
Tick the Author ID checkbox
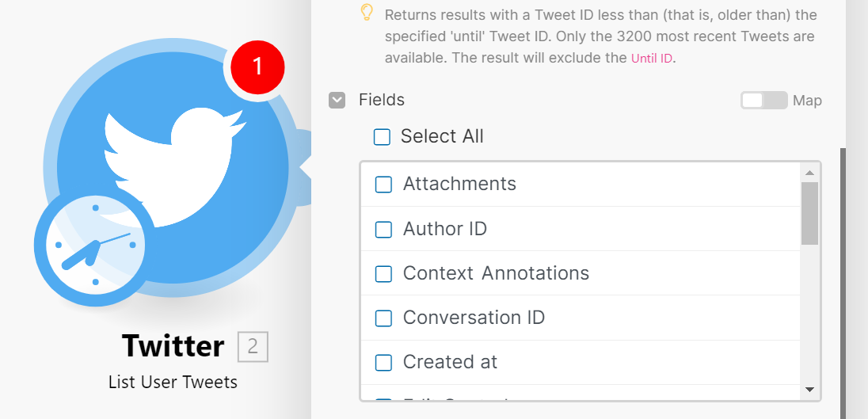(x=383, y=230)
